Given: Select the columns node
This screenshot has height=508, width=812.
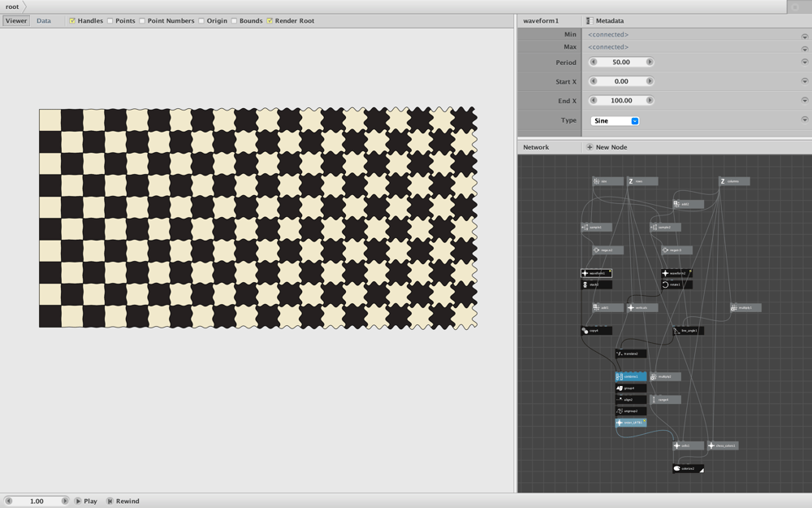Looking at the screenshot, I should pyautogui.click(x=734, y=181).
